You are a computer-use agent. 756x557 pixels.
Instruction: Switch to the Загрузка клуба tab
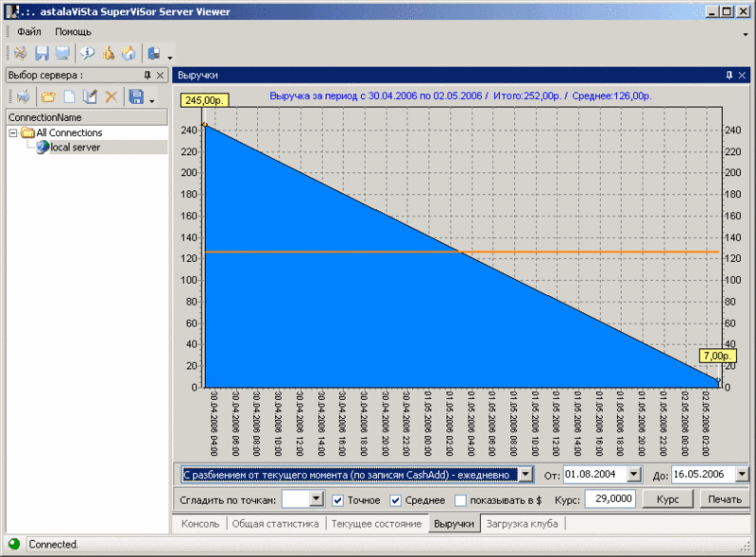522,524
